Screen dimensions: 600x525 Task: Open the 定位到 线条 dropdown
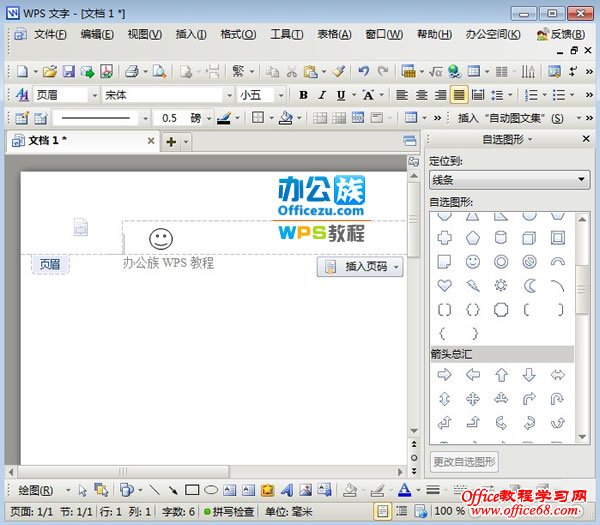point(509,180)
